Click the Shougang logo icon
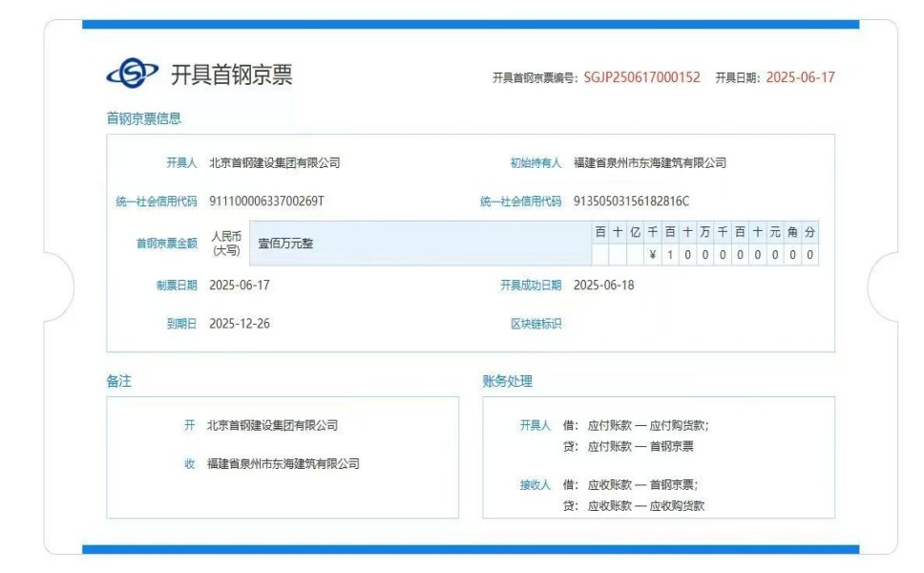Screen dimensions: 924x573 [x=133, y=74]
